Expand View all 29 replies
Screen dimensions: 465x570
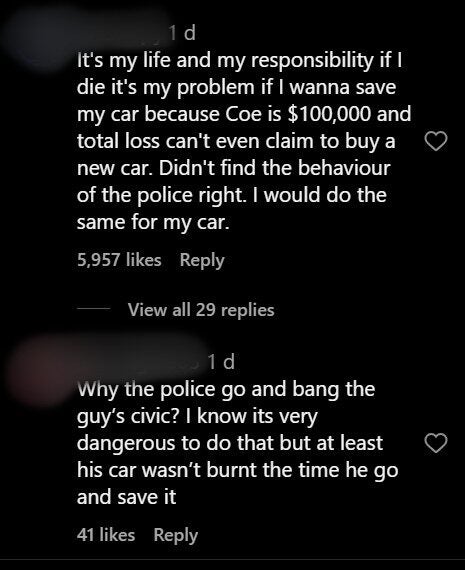pos(201,310)
